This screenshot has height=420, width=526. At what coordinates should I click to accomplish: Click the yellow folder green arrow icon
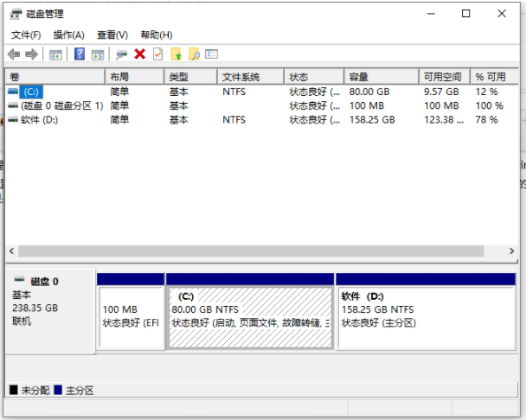tap(176, 54)
